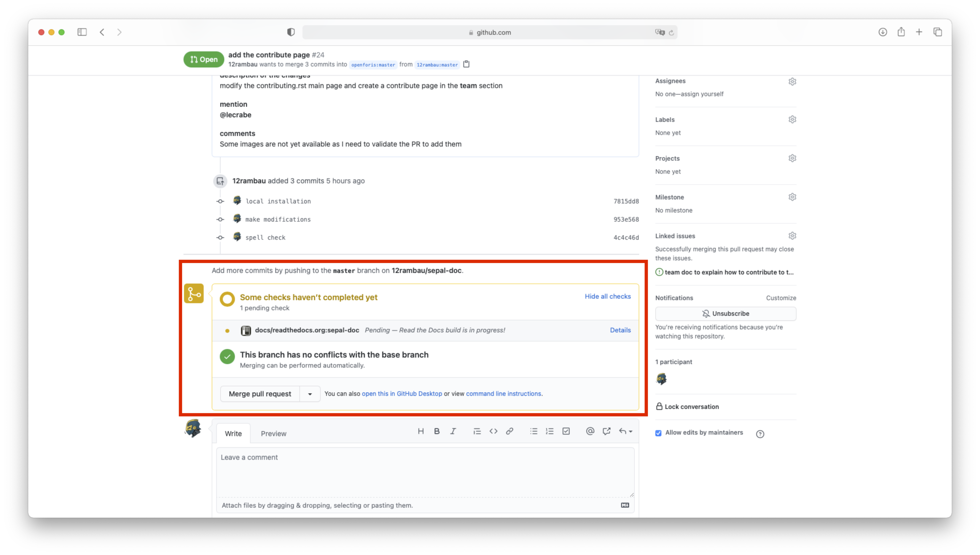Toggle the Allow edits by maintainers checkbox
This screenshot has height=555, width=980.
[x=658, y=433]
